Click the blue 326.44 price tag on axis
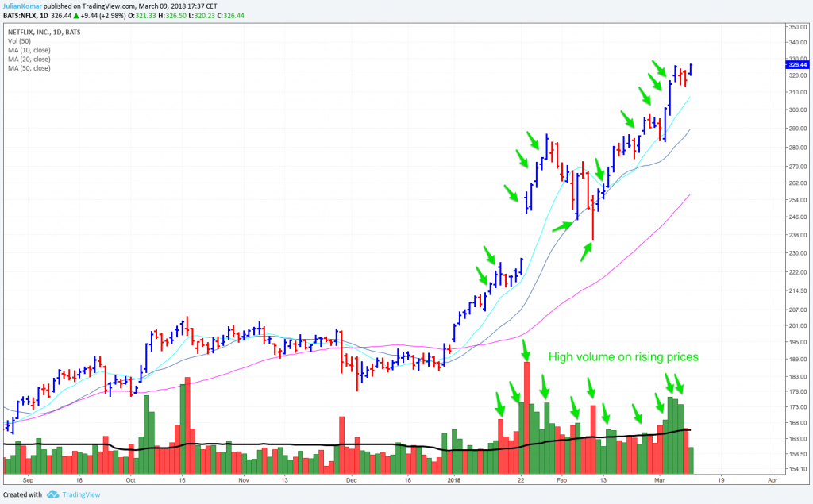 click(797, 65)
